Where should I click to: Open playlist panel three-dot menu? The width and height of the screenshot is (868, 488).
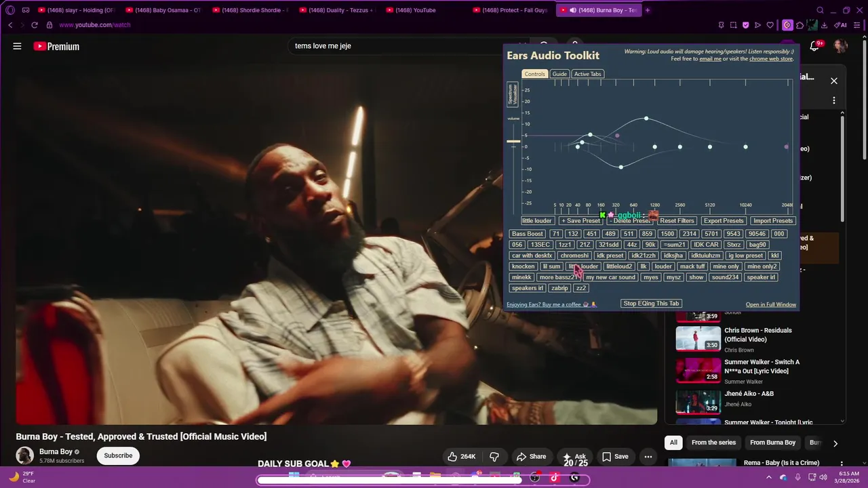click(834, 100)
